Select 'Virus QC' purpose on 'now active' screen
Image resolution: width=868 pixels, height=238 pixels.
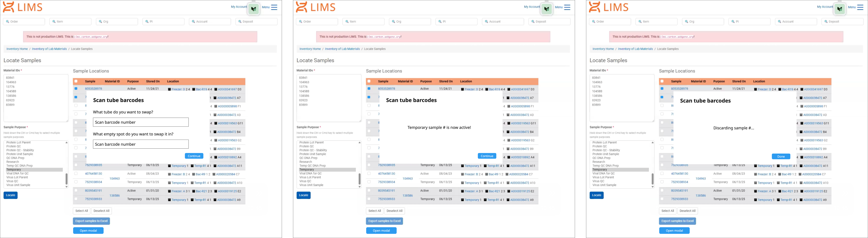(305, 181)
